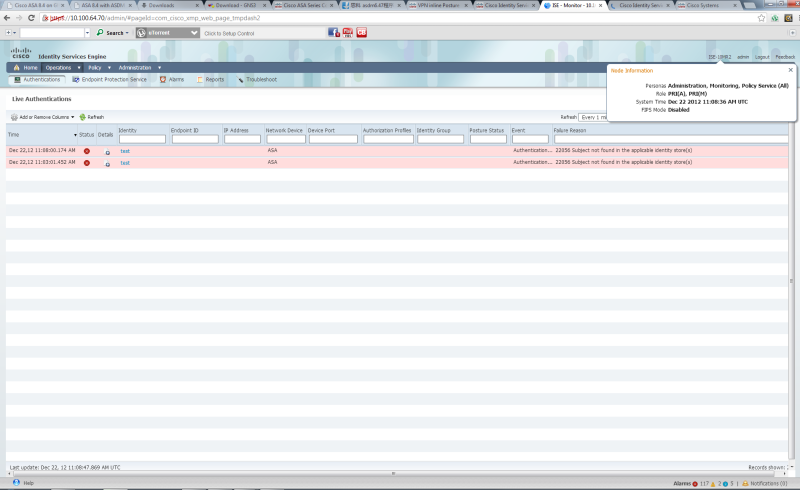Viewport: 800px width, 490px height.
Task: Click the green Refresh button
Action: pyautogui.click(x=92, y=117)
